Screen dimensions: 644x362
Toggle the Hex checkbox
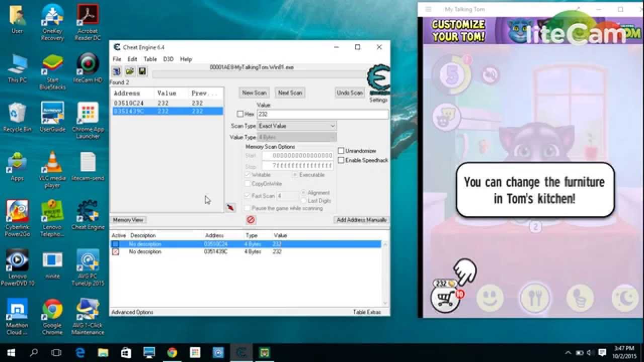click(240, 114)
